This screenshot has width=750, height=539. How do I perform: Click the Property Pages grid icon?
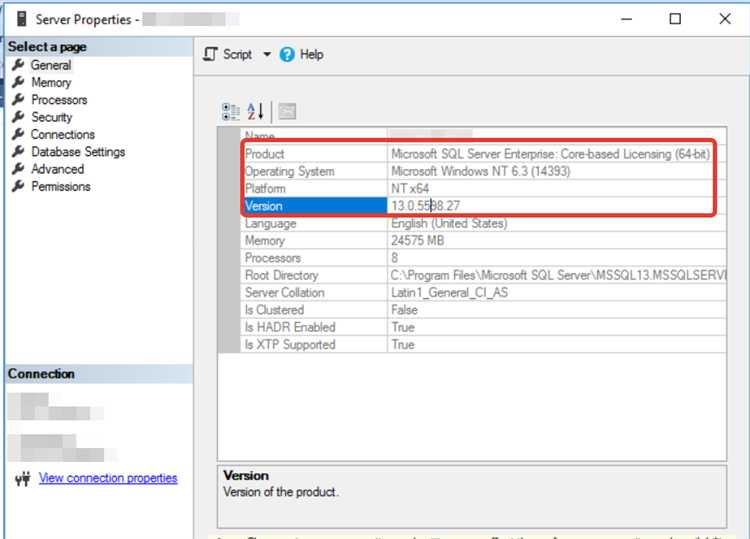tap(287, 111)
